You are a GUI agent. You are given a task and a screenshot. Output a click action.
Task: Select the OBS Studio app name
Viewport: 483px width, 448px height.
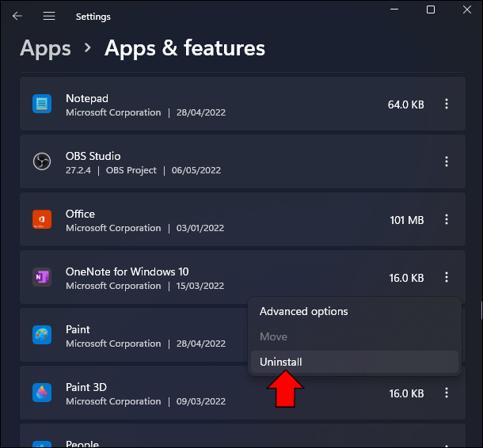(93, 156)
